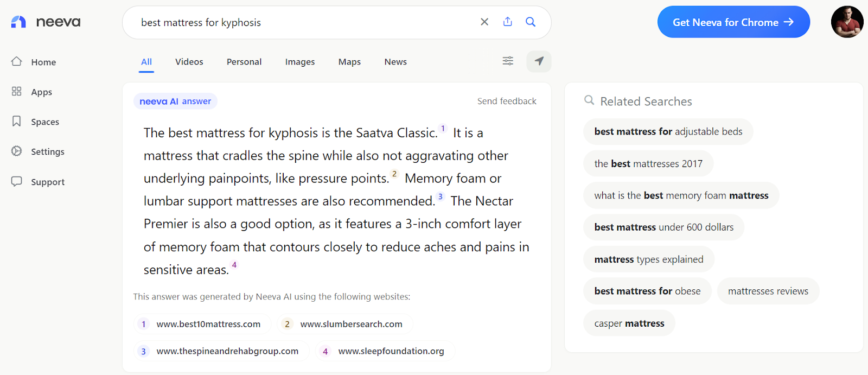Click the Support chat icon
The height and width of the screenshot is (375, 868).
(17, 181)
